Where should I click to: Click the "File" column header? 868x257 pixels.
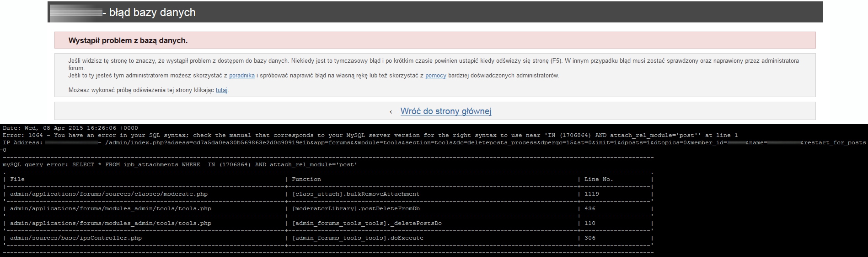pos(17,179)
